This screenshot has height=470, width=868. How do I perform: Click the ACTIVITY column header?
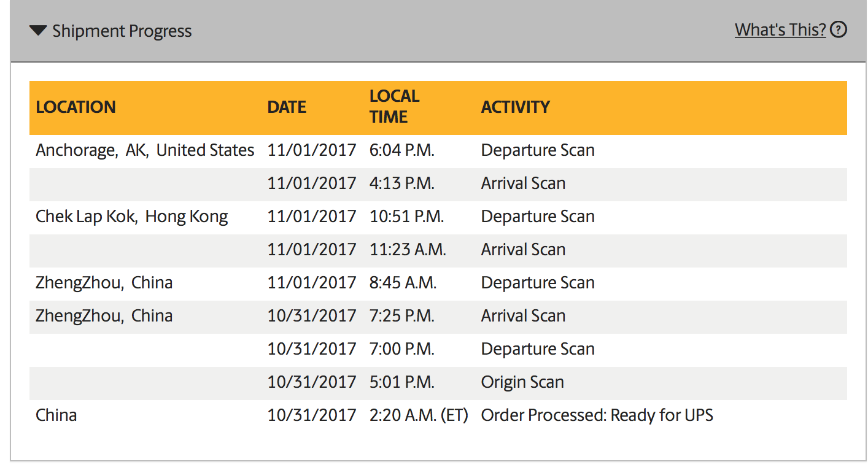516,107
